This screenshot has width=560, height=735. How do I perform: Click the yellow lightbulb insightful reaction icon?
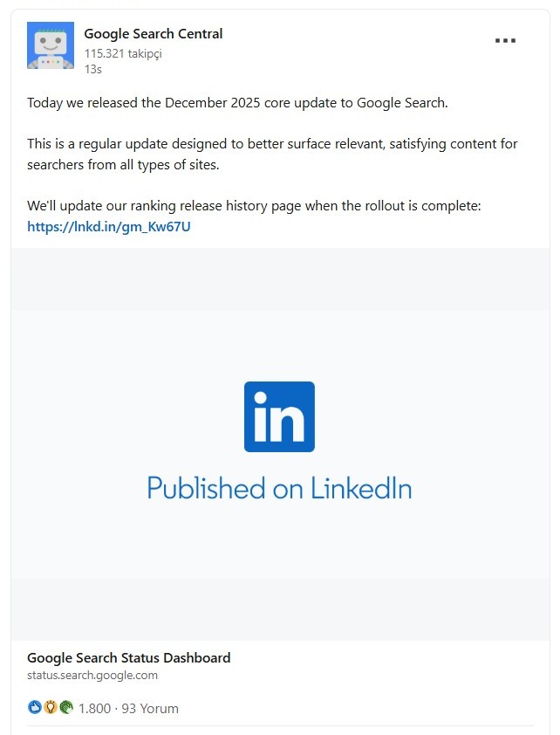(50, 707)
